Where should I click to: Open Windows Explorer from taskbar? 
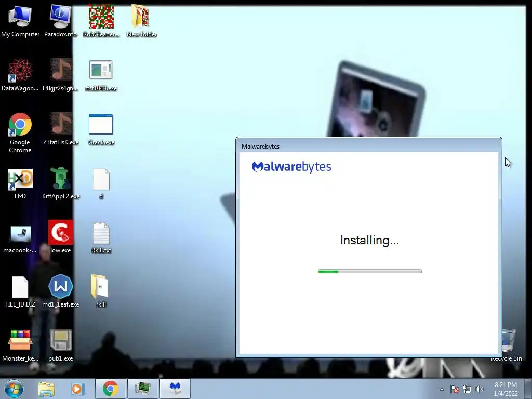46,389
